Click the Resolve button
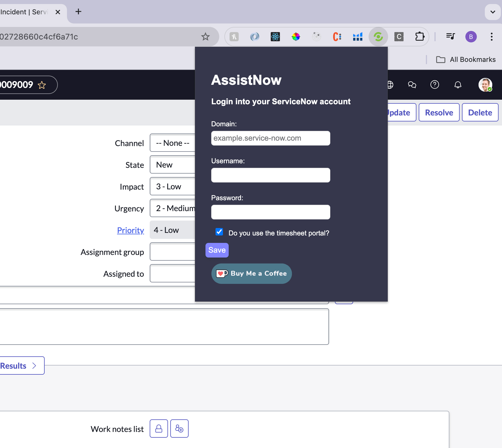This screenshot has width=502, height=448. click(439, 113)
